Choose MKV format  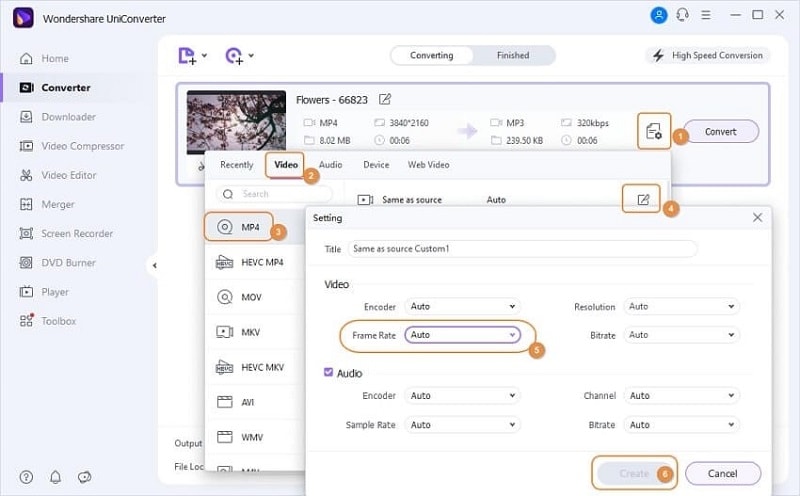click(255, 332)
